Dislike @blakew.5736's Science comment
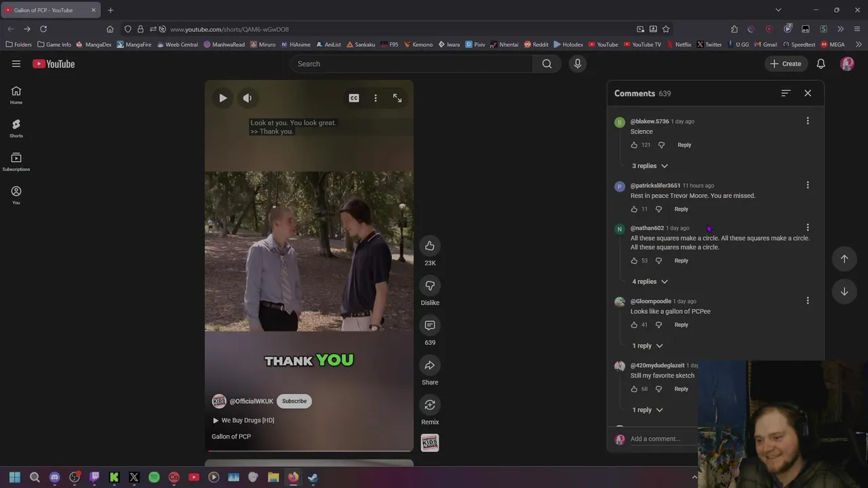This screenshot has height=488, width=868. point(661,145)
